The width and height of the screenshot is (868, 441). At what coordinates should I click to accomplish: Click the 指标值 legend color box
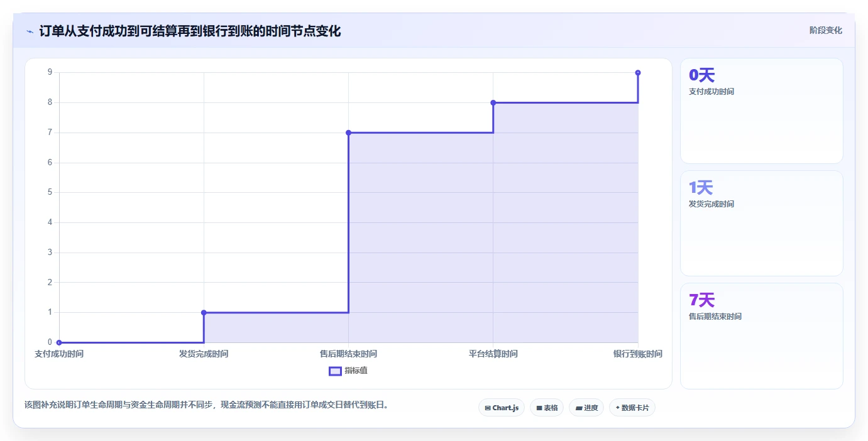point(335,371)
